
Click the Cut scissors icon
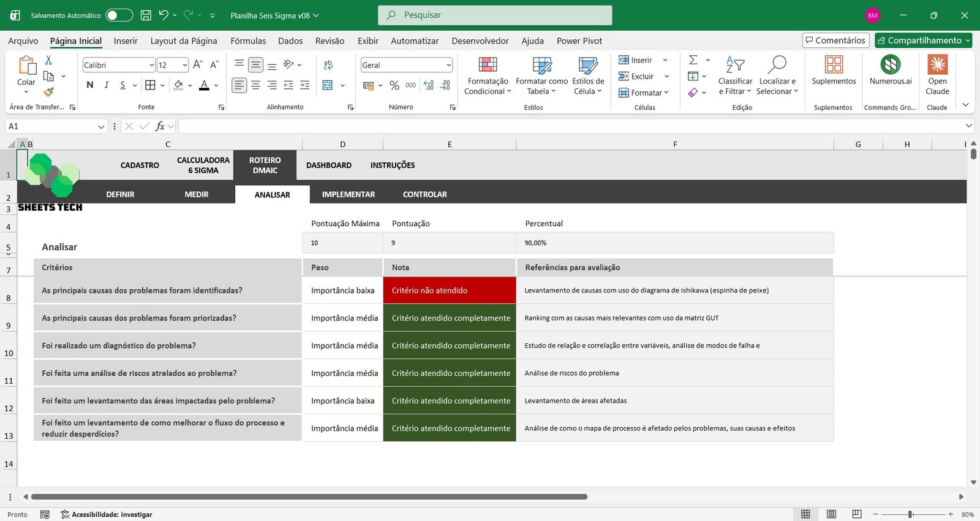click(x=48, y=60)
